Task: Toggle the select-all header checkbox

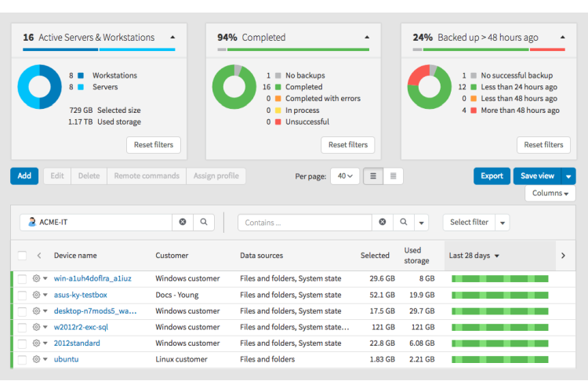Action: 22,256
